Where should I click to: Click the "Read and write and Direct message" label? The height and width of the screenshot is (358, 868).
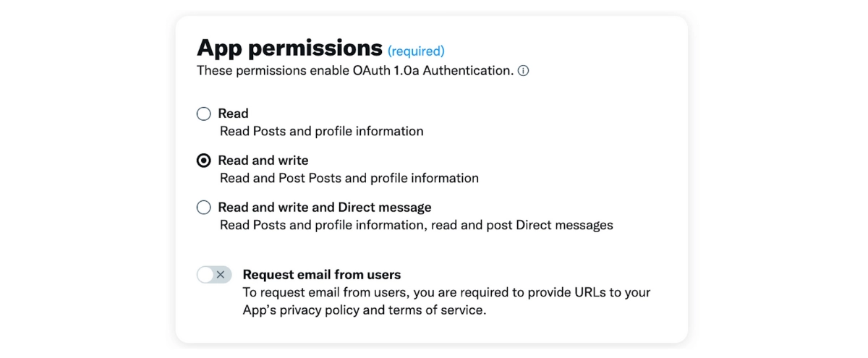coord(325,208)
